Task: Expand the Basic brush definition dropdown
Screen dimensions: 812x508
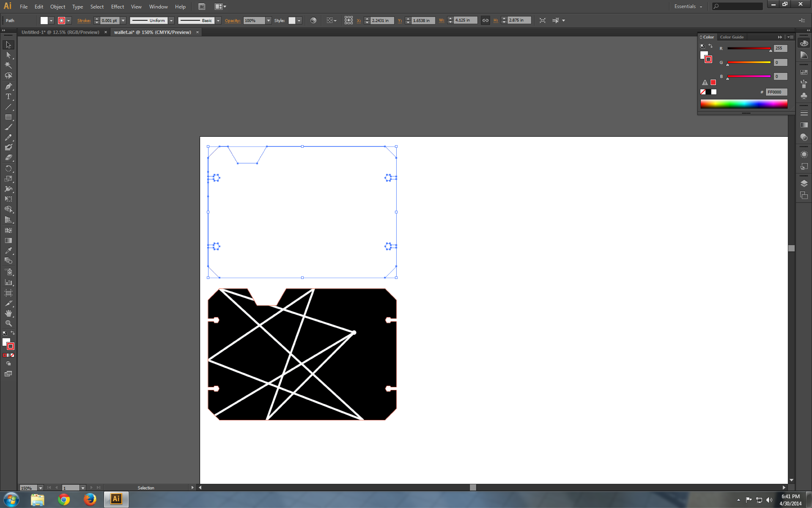Action: coord(218,20)
